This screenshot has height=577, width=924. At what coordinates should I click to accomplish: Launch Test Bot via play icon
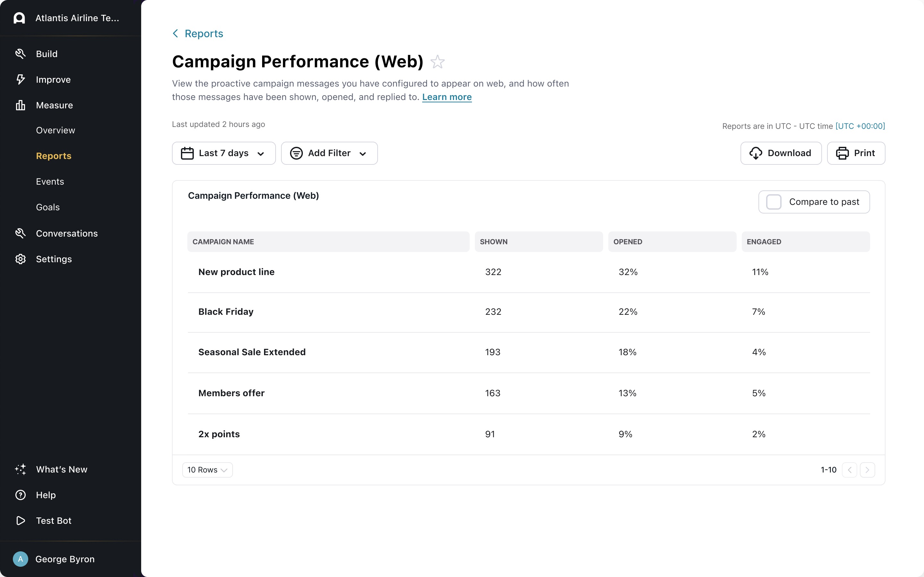21,521
